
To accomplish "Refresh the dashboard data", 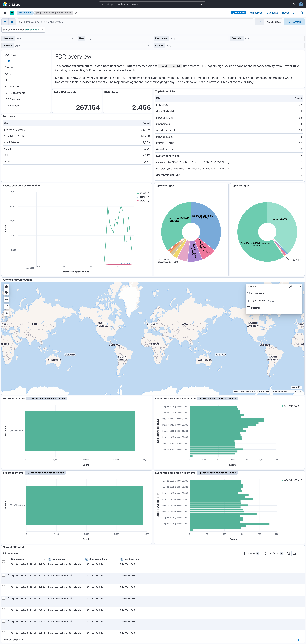I will [x=294, y=22].
